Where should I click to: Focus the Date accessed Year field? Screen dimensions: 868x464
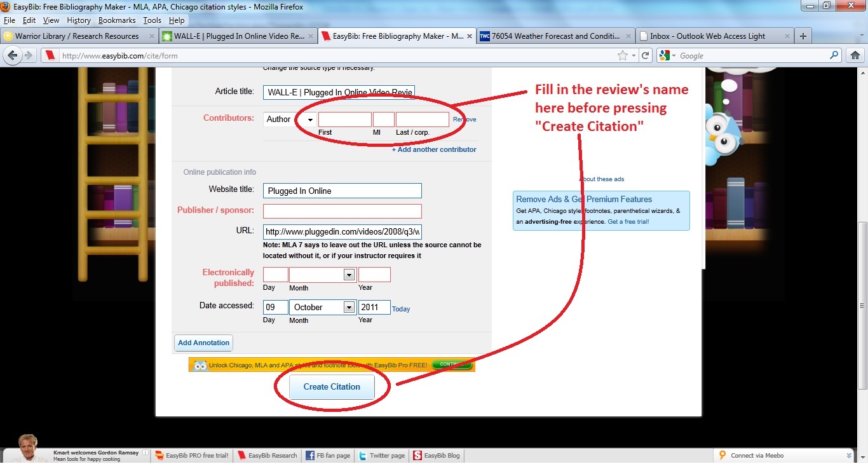[374, 307]
